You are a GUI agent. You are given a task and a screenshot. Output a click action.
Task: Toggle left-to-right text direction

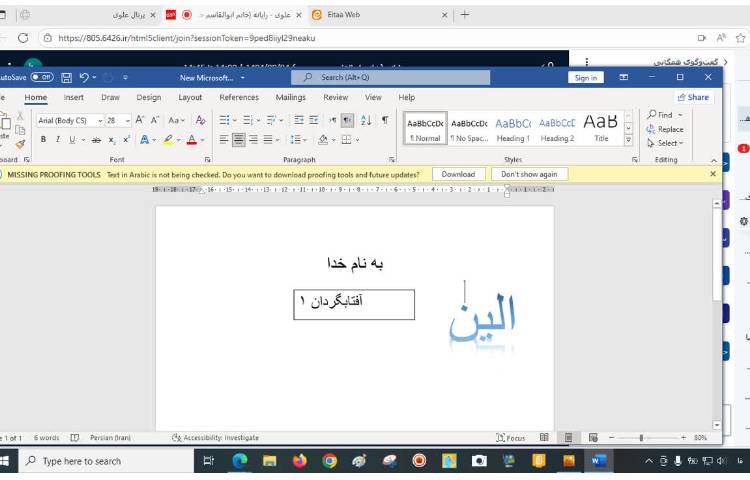tap(332, 120)
